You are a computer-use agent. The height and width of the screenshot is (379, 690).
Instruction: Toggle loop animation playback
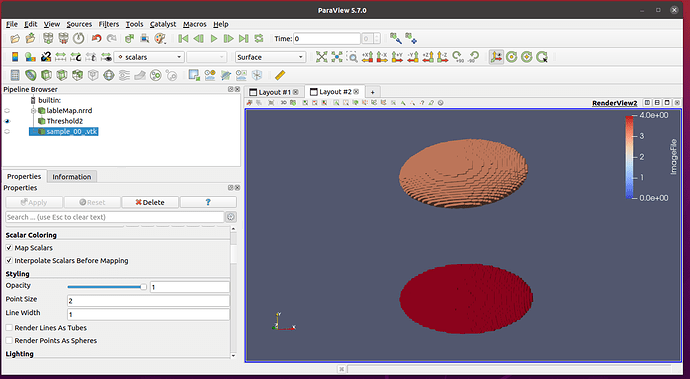[x=259, y=39]
